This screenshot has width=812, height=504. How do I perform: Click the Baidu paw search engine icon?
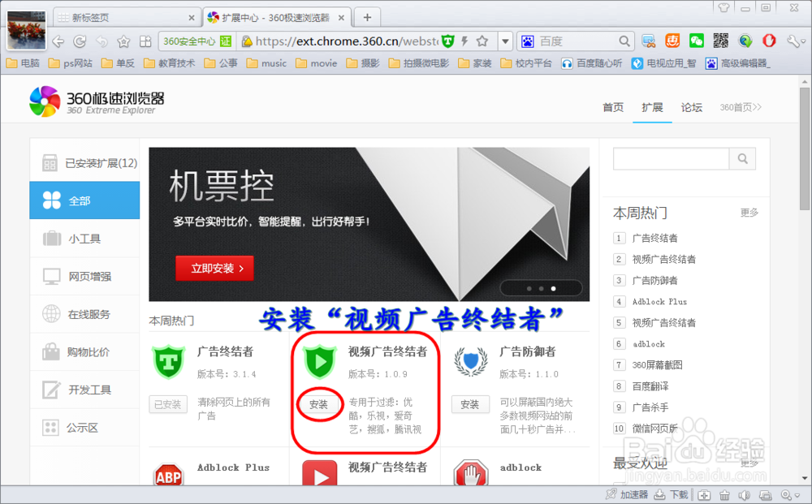(528, 41)
